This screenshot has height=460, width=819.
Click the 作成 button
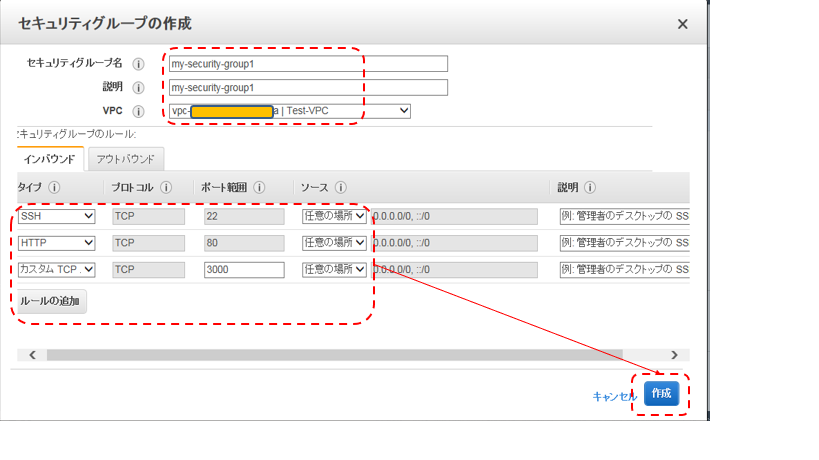661,394
